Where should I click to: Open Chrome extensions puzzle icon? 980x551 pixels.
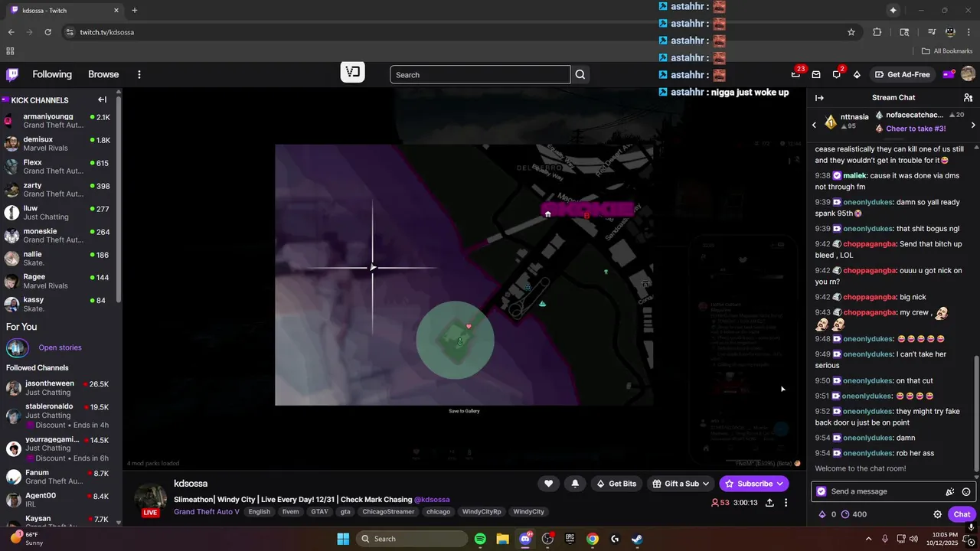click(877, 32)
